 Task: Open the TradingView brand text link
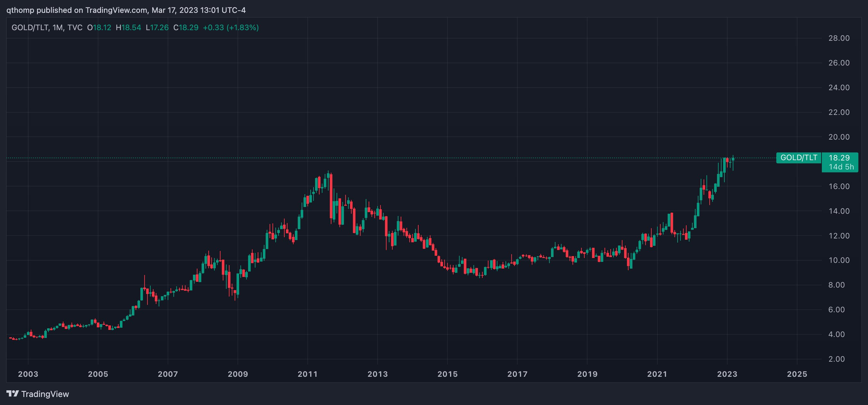coord(45,394)
